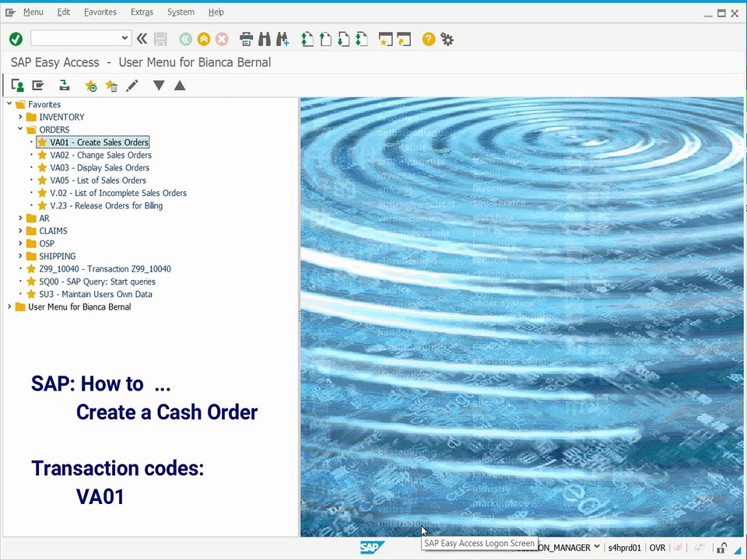Viewport: 747px width, 560px height.
Task: Click the green Back arrow icon
Action: 185,39
